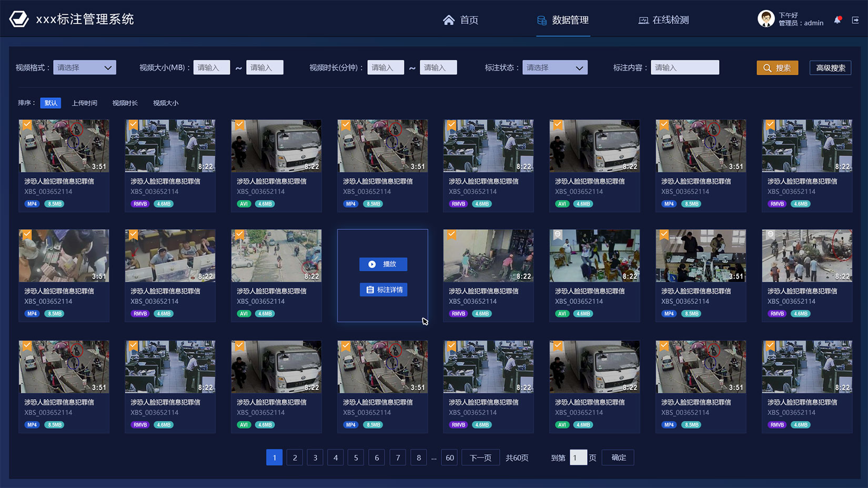Screen dimensions: 868x488
Task: Toggle the orange checkmark on first video thumbnail
Action: tap(27, 125)
